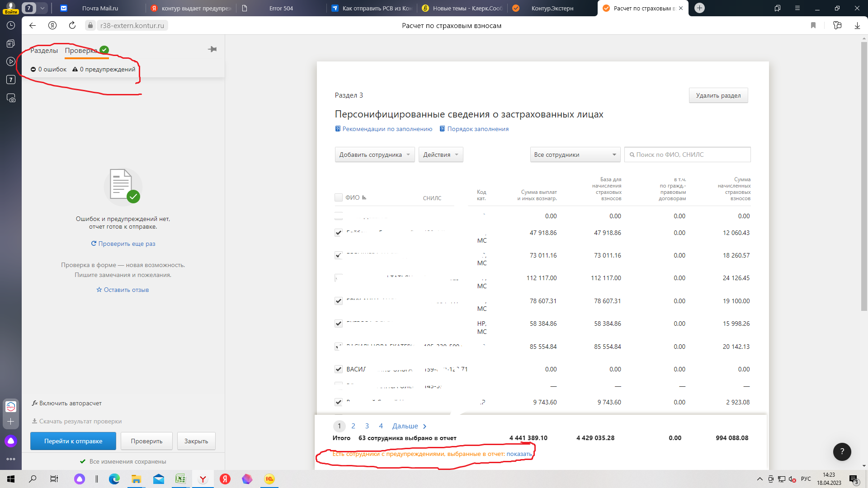Click Включить авторасчет
This screenshot has height=488, width=868.
pos(67,403)
